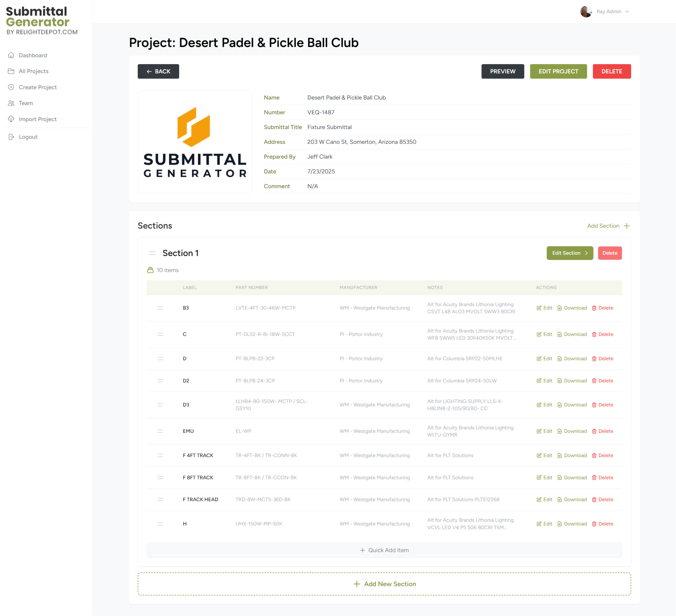676x616 pixels.
Task: Open All Projects in sidebar
Action: click(x=34, y=71)
